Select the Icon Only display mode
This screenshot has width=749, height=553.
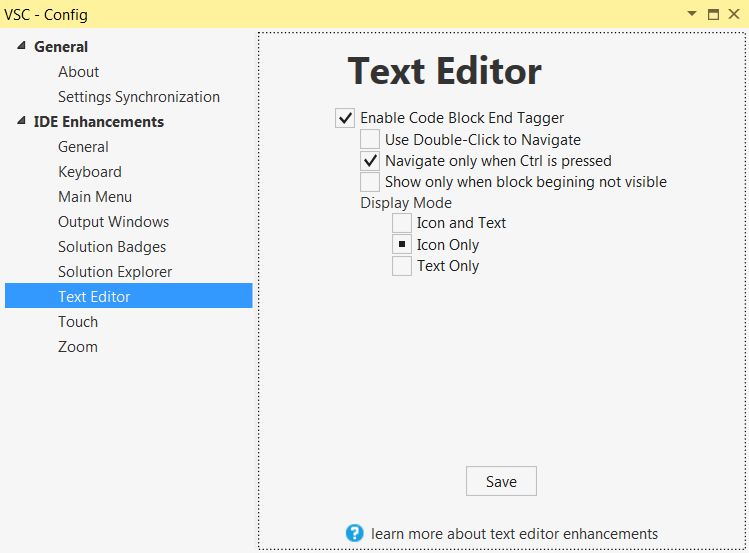(402, 245)
